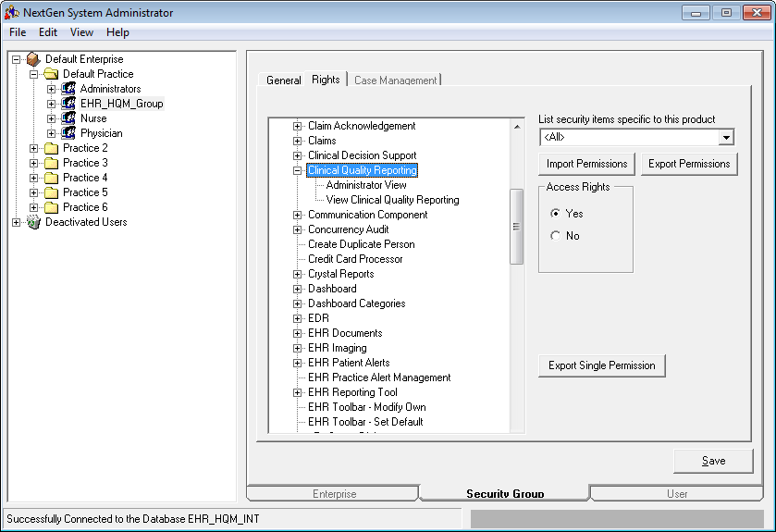The height and width of the screenshot is (532, 776).
Task: Select the EDR rights item
Action: coord(318,318)
